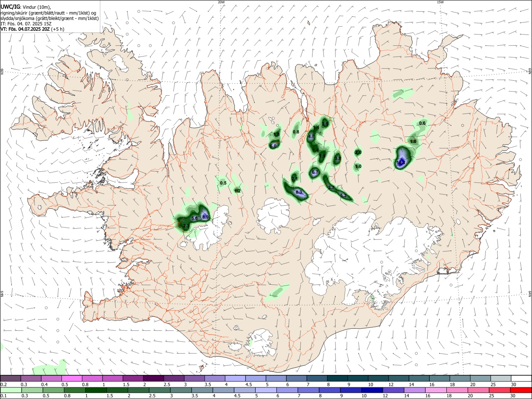Click the 1.9 precipitation value
This screenshot has width=532, height=399.
[322, 156]
